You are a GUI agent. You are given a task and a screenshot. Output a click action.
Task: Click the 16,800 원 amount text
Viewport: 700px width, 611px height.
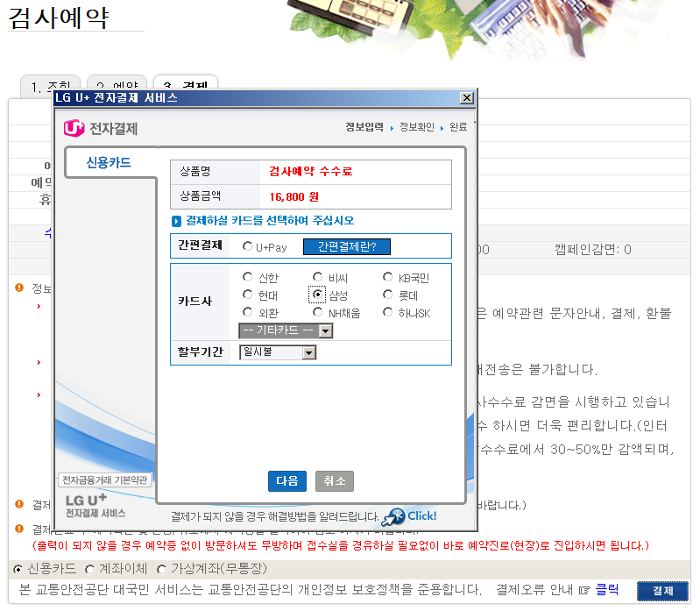coord(294,197)
